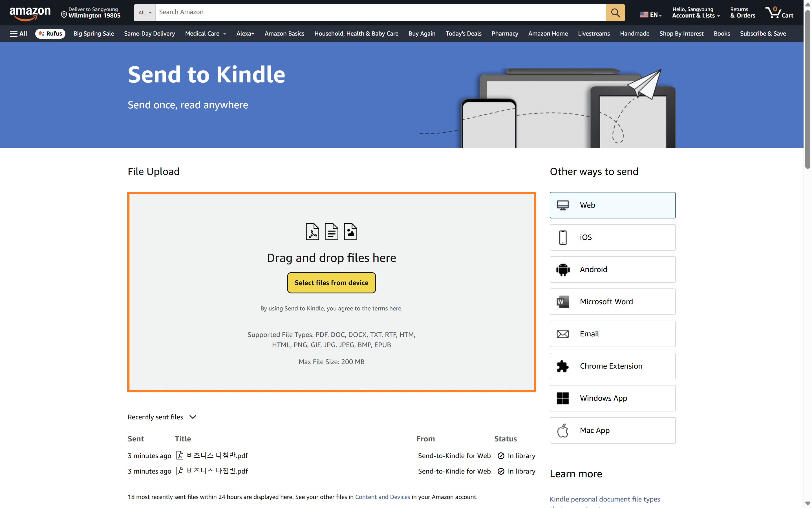This screenshot has width=812, height=508.
Task: Click the page vertical scrollbar thumb
Action: pyautogui.click(x=808, y=89)
